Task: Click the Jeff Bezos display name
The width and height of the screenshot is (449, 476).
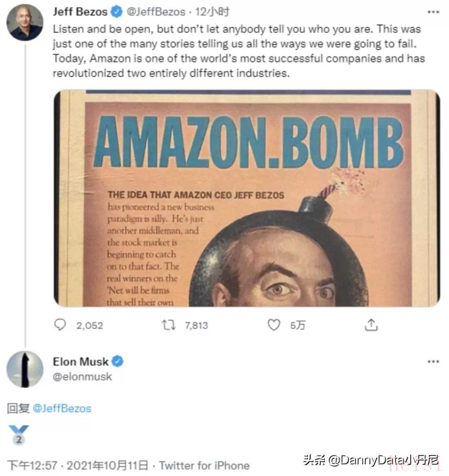Action: click(x=80, y=12)
